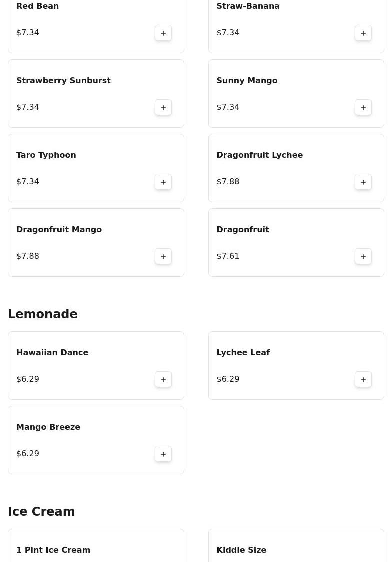Image resolution: width=392 pixels, height=562 pixels.
Task: Add Lychee Leaf lemonade to order
Action: [363, 379]
